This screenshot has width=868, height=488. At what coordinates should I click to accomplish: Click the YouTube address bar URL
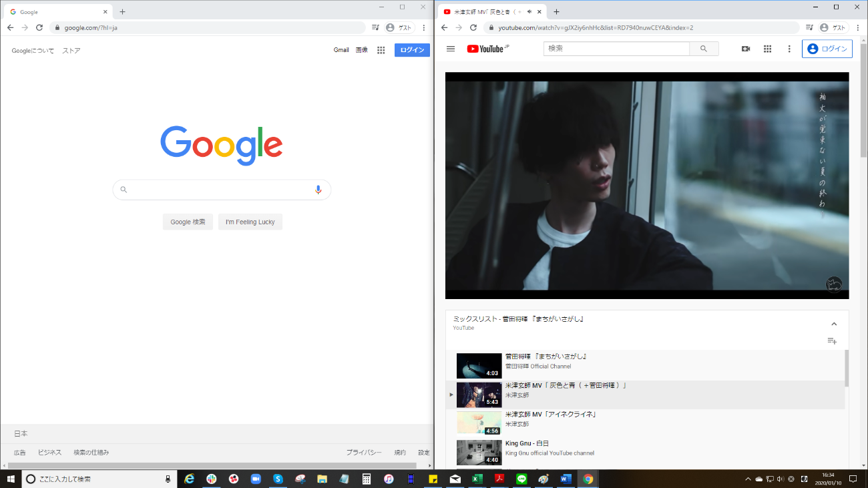point(596,27)
